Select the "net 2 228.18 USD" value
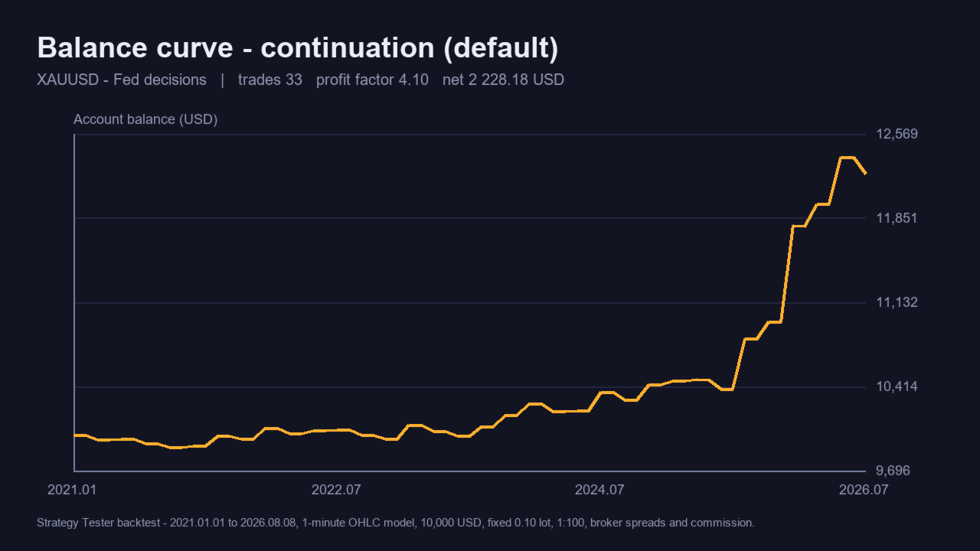This screenshot has width=980, height=551. coord(503,80)
